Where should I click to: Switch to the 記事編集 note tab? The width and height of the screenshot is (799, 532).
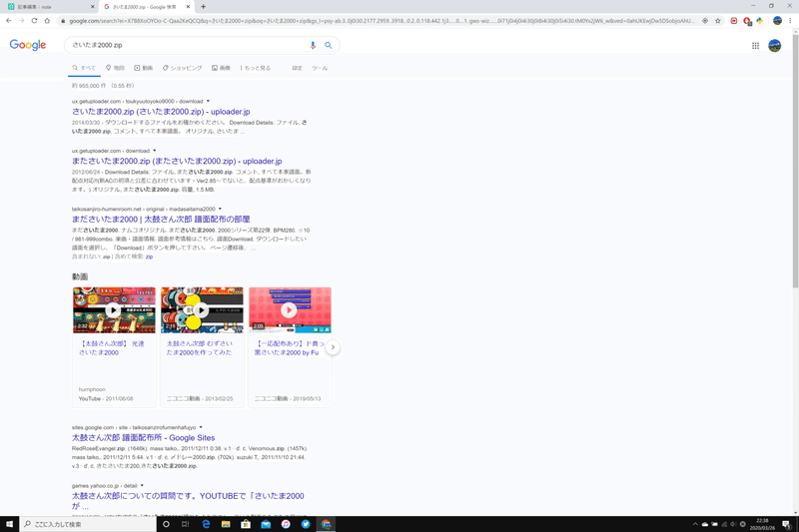point(48,7)
